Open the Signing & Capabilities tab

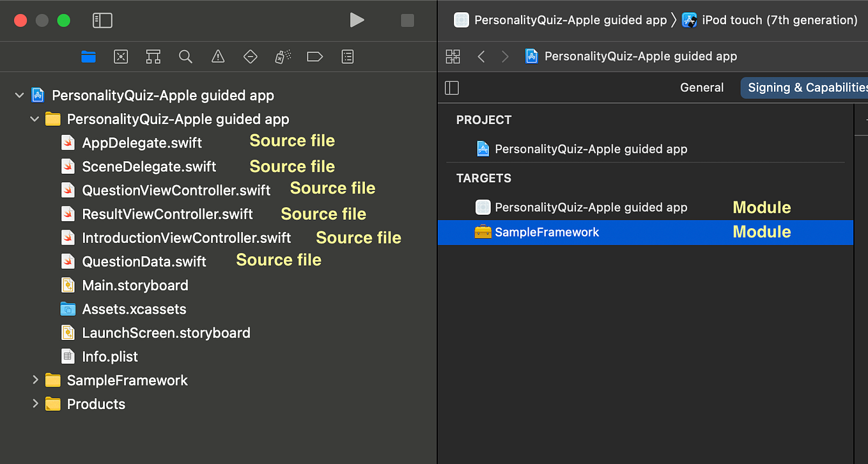pos(807,88)
